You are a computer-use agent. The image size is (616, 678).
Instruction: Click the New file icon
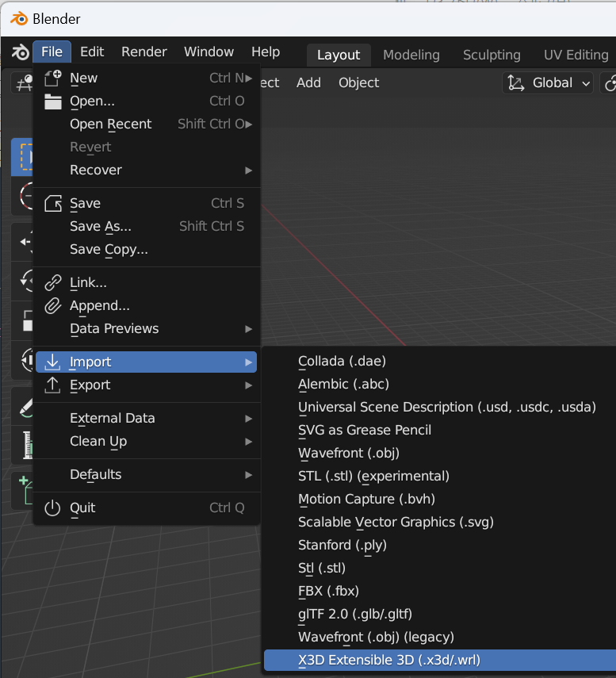point(53,79)
